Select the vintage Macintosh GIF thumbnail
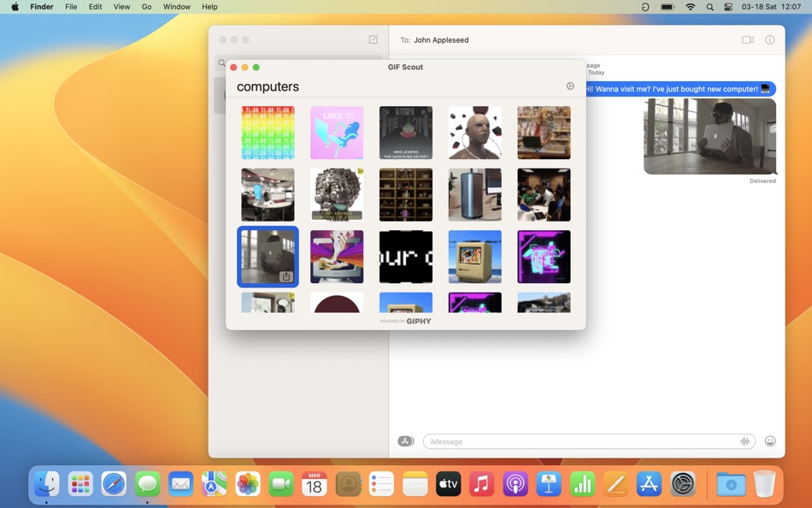Image resolution: width=812 pixels, height=508 pixels. click(474, 257)
